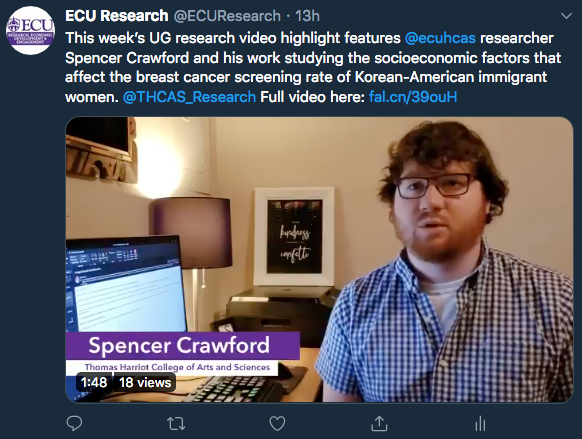Click the 13h tweet timestamp

click(307, 16)
